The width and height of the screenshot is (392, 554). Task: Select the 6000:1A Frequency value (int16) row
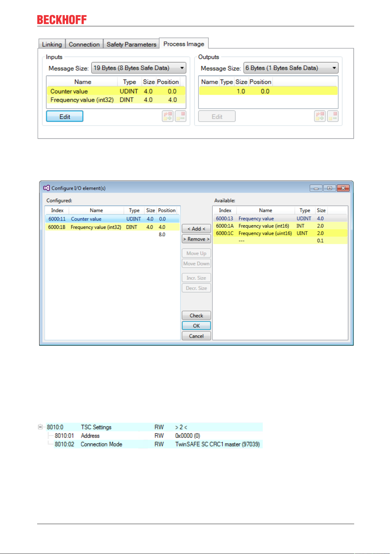coord(281,226)
